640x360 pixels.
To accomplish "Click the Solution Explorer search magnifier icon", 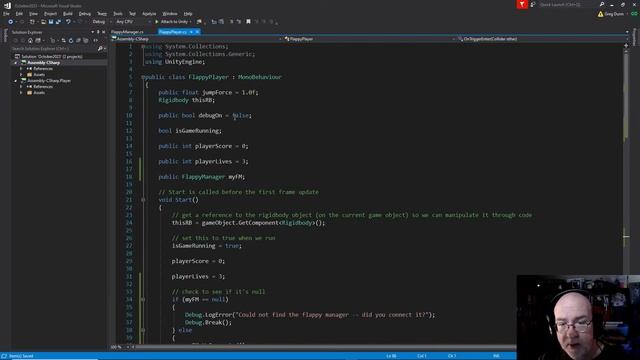I will [100, 49].
